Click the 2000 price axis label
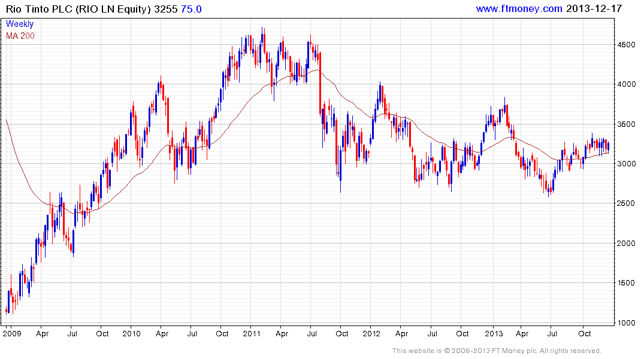644x359 pixels. [627, 244]
